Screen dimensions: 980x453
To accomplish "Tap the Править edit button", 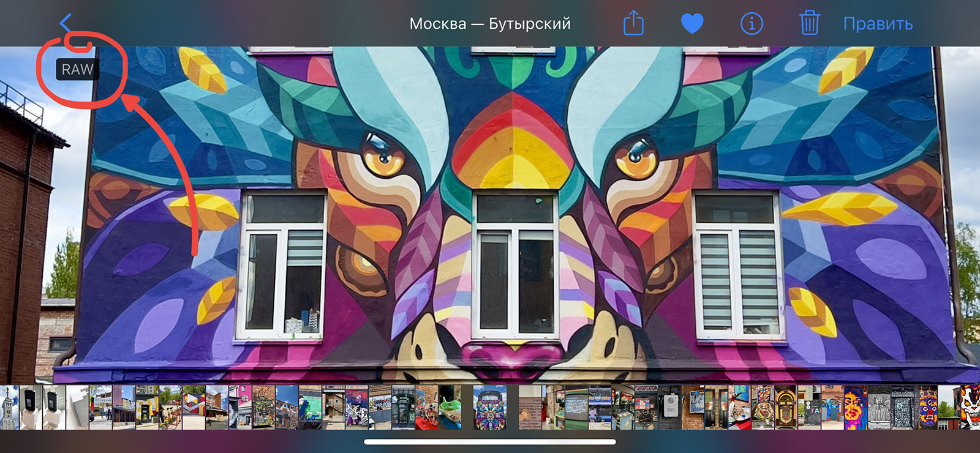I will (878, 24).
